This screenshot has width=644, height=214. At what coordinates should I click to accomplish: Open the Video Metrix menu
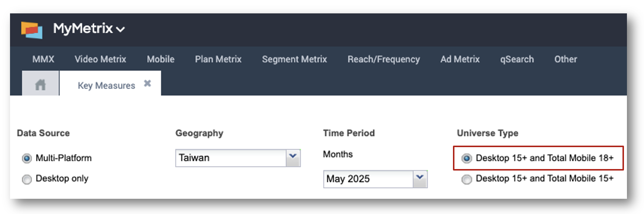pos(100,59)
